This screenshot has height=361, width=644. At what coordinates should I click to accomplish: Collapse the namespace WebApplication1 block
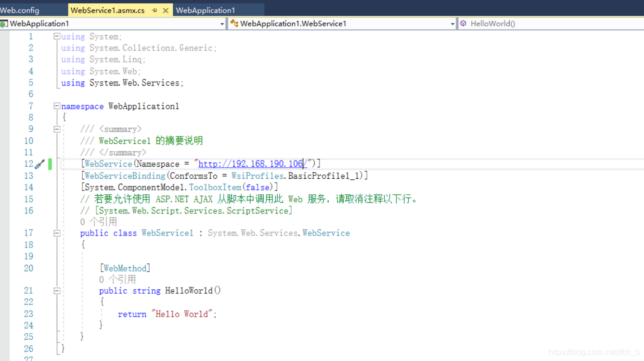click(57, 106)
